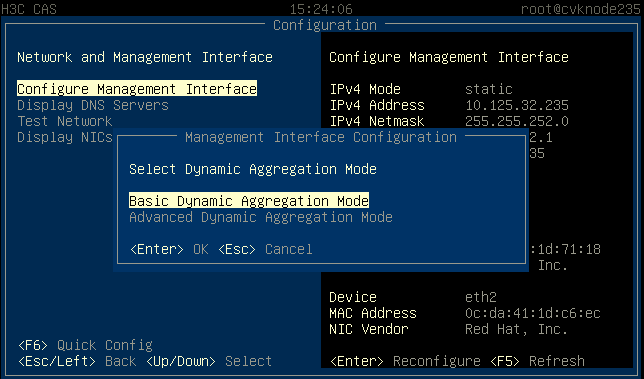This screenshot has height=379, width=644.
Task: Click the IPv4 Netmask value 255.255.252.0
Action: point(517,121)
